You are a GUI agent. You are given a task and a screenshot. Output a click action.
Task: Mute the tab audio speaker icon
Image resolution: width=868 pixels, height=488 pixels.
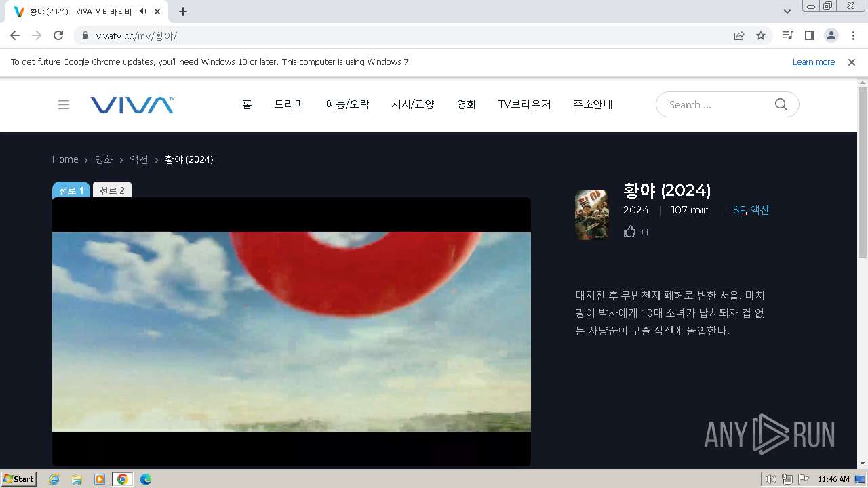[x=142, y=12]
